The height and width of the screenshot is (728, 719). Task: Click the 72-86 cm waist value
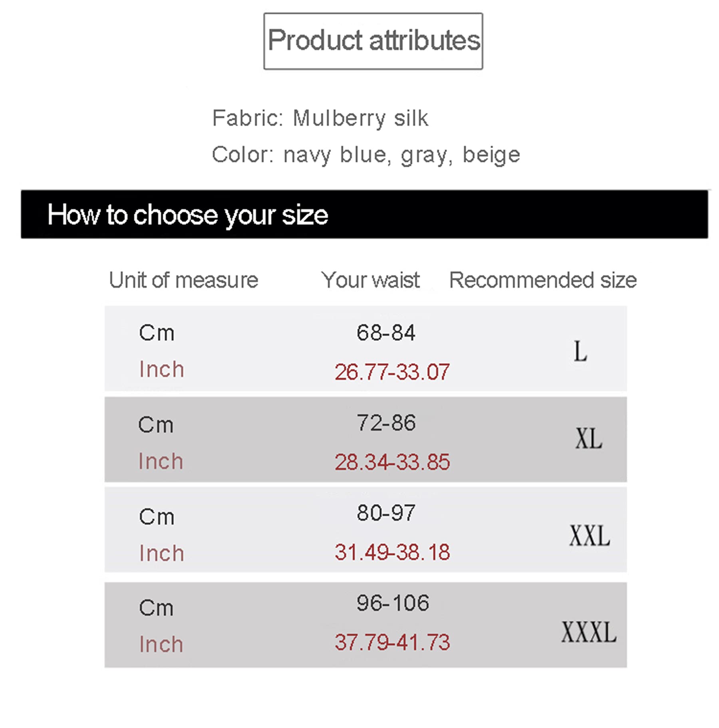click(386, 423)
